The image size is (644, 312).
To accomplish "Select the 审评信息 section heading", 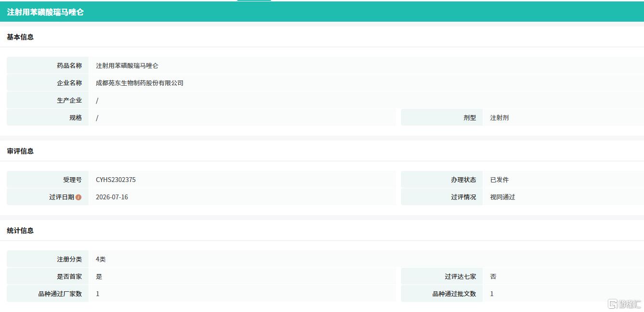I will pos(20,151).
